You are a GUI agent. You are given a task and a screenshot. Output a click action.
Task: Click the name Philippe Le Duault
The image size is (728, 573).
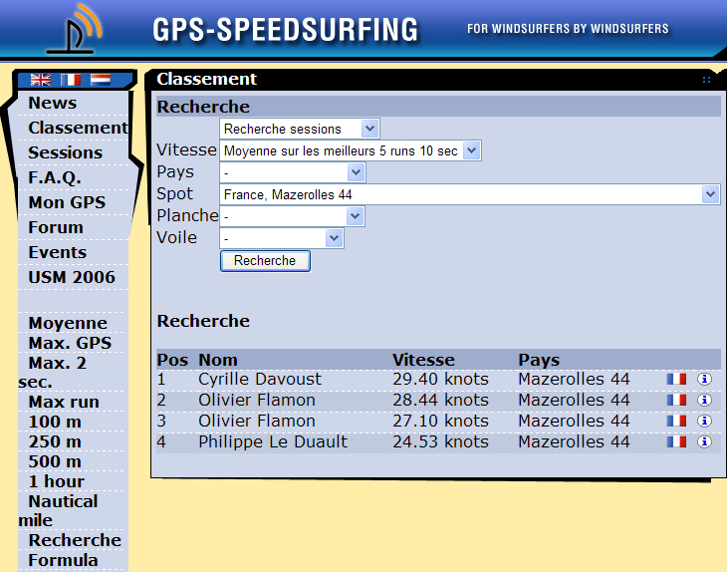point(273,441)
